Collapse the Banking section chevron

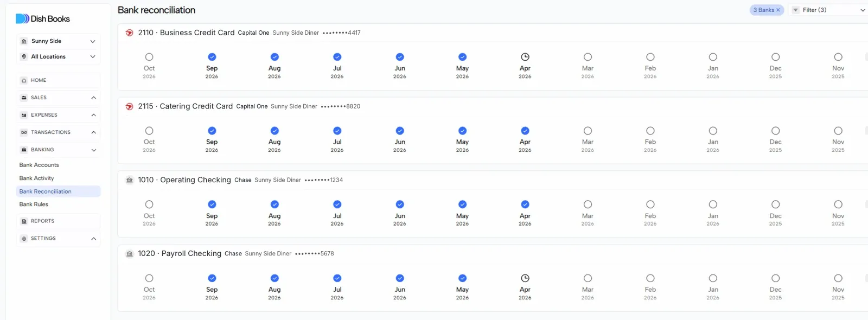[x=93, y=150]
